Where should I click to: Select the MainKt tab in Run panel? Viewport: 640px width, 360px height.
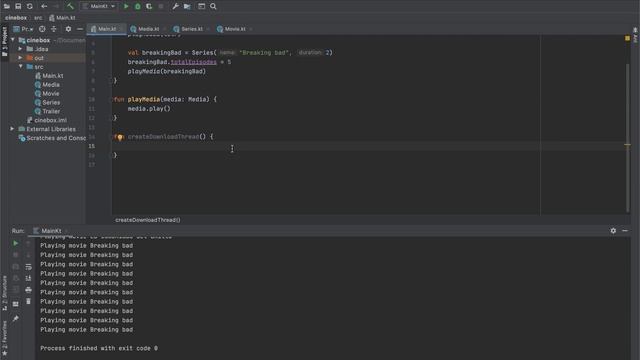click(47, 231)
